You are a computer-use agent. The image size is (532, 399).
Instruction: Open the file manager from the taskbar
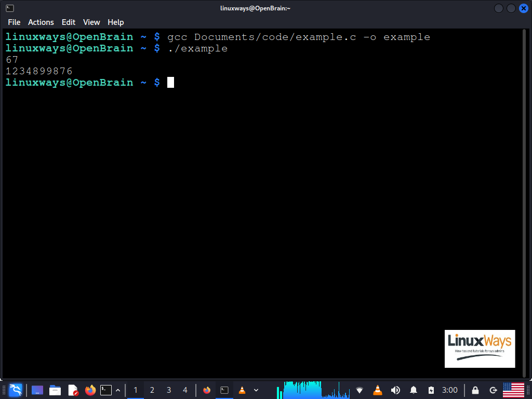coord(55,390)
